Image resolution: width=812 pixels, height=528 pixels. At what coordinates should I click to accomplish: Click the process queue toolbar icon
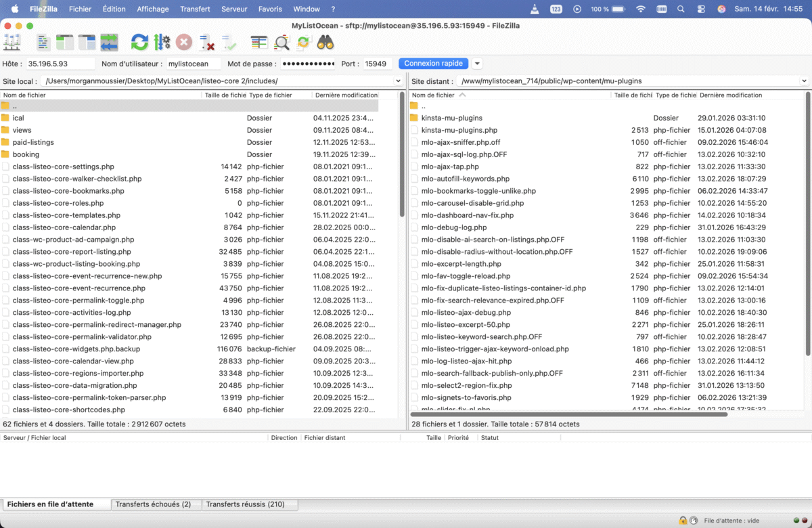tap(162, 43)
